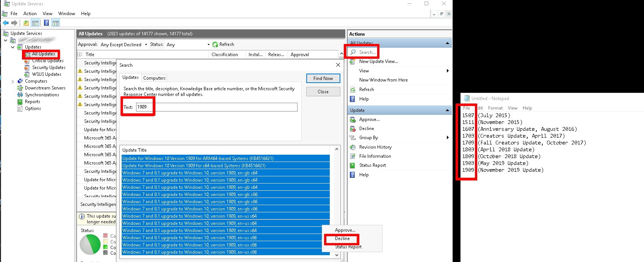Click the blue Help toolbar icon
This screenshot has height=262, width=644.
coord(46,23)
